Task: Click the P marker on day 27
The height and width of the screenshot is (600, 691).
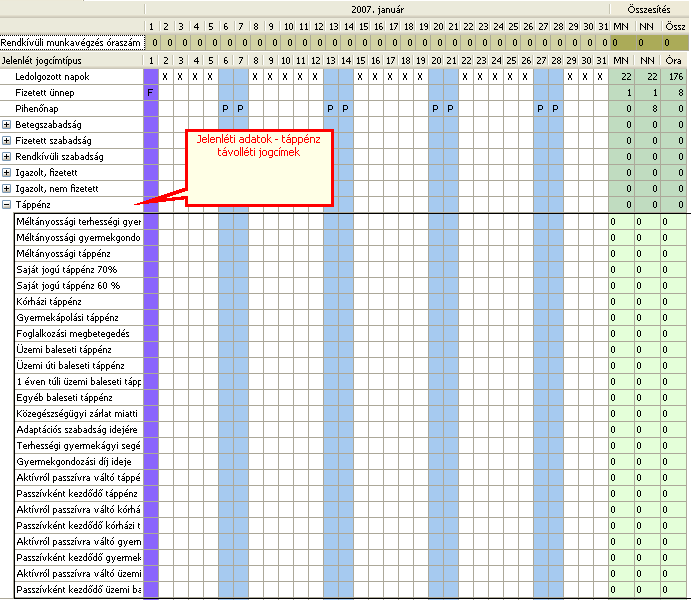Action: pyautogui.click(x=540, y=108)
